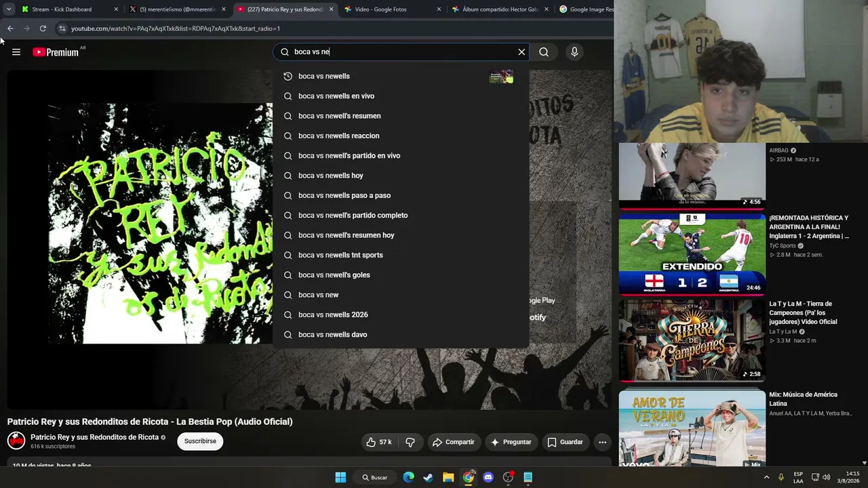Open the AIRBAG recommended video thumbnail
This screenshot has width=868, height=488.
[x=692, y=174]
